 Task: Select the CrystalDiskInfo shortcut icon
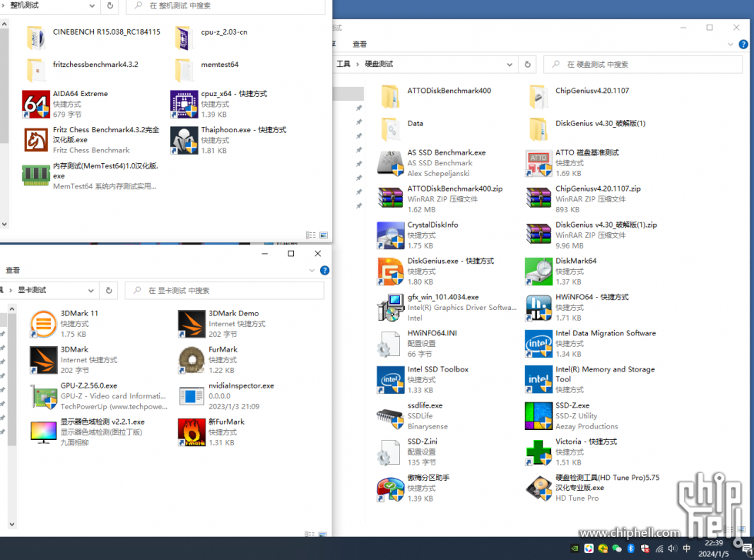pos(391,235)
